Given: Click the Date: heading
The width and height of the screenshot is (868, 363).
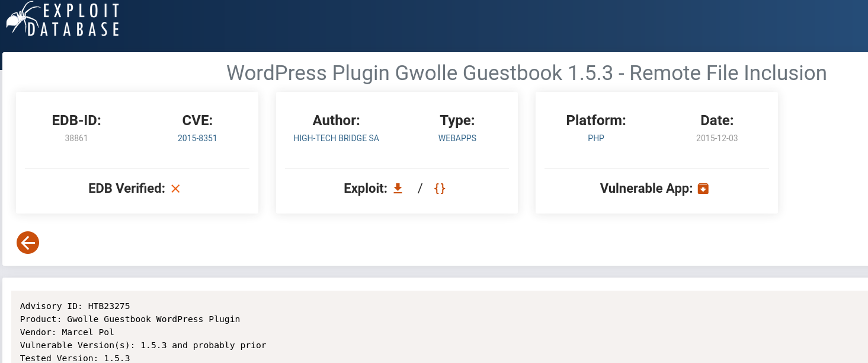Looking at the screenshot, I should pyautogui.click(x=717, y=120).
